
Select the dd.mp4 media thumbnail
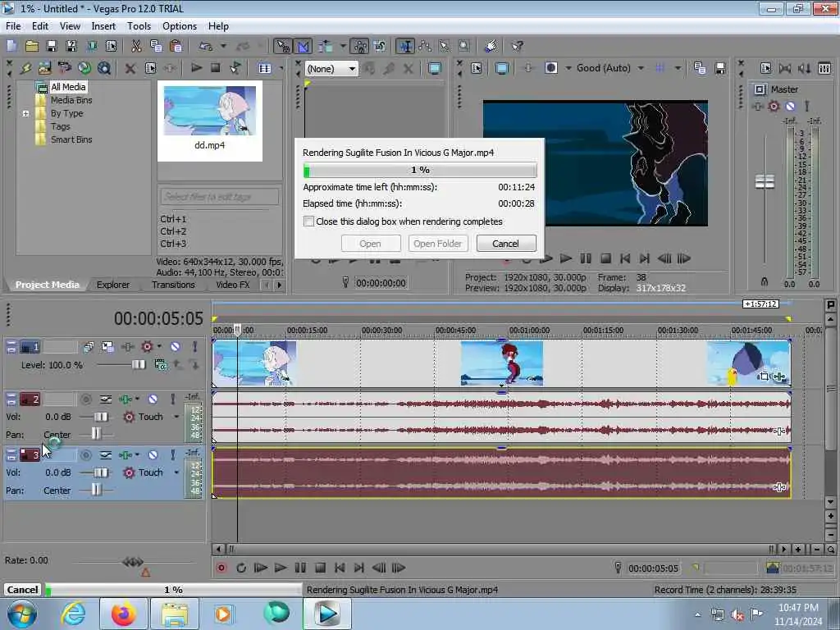[209, 121]
